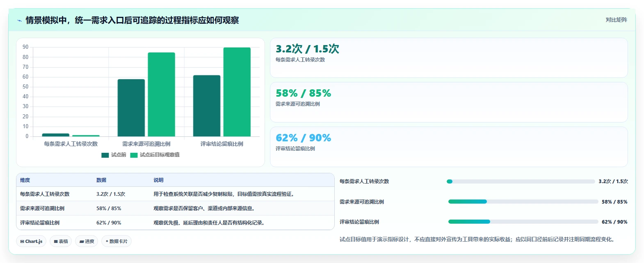This screenshot has height=263, width=644.
Task: Click the 评审结论留痕比例 chart axis label
Action: point(222,144)
